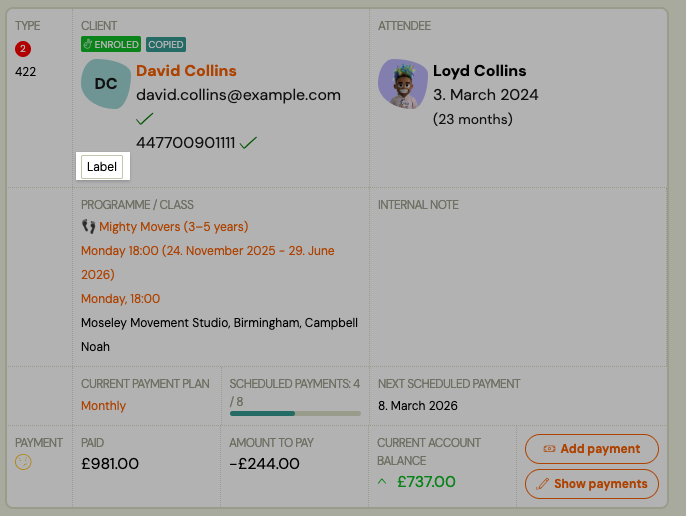The width and height of the screenshot is (686, 516).
Task: Open David Collins client profile link
Action: click(186, 70)
